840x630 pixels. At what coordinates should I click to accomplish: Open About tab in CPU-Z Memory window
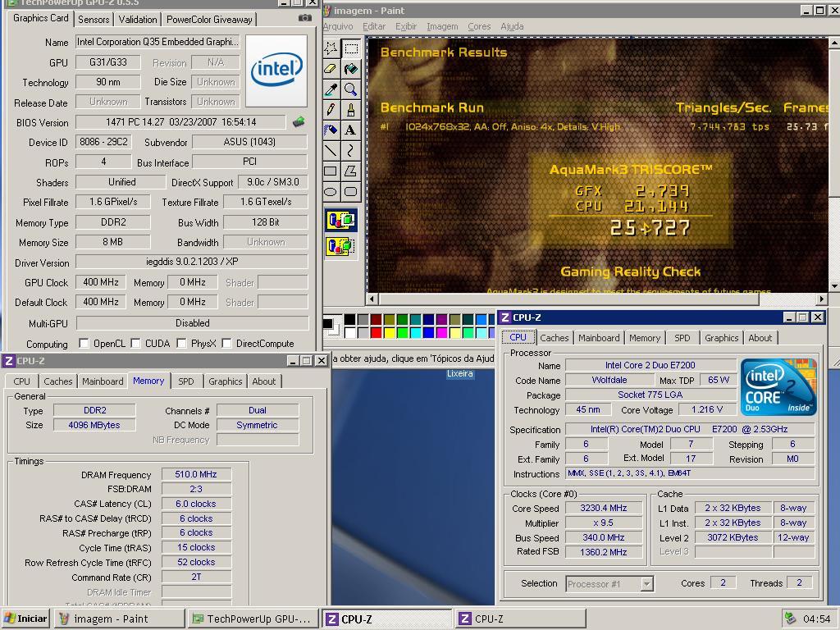click(x=263, y=381)
